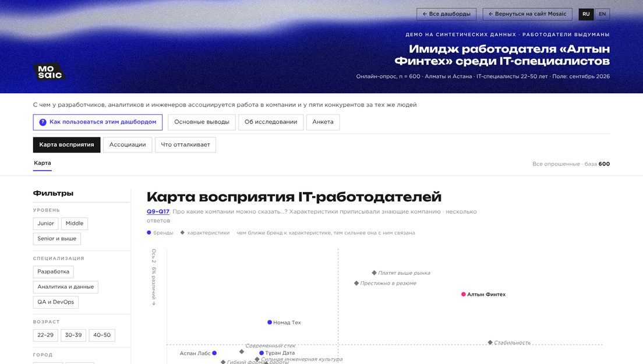Open the Q9–Q17 question link
This screenshot has height=364, width=643.
pos(158,211)
